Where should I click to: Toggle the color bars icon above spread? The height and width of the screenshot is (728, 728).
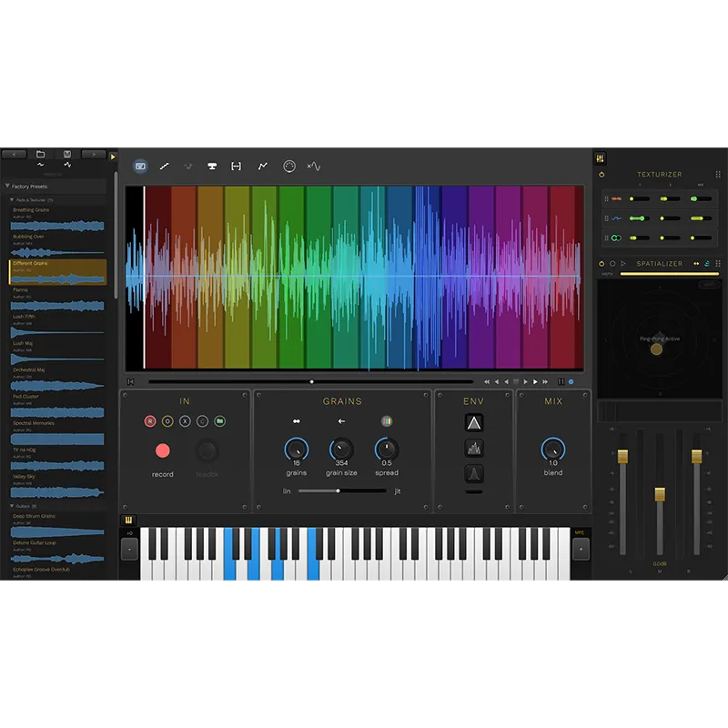click(387, 421)
